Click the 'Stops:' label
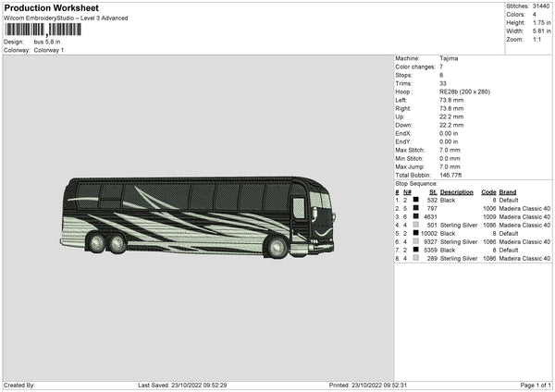555x392 pixels. pos(404,75)
